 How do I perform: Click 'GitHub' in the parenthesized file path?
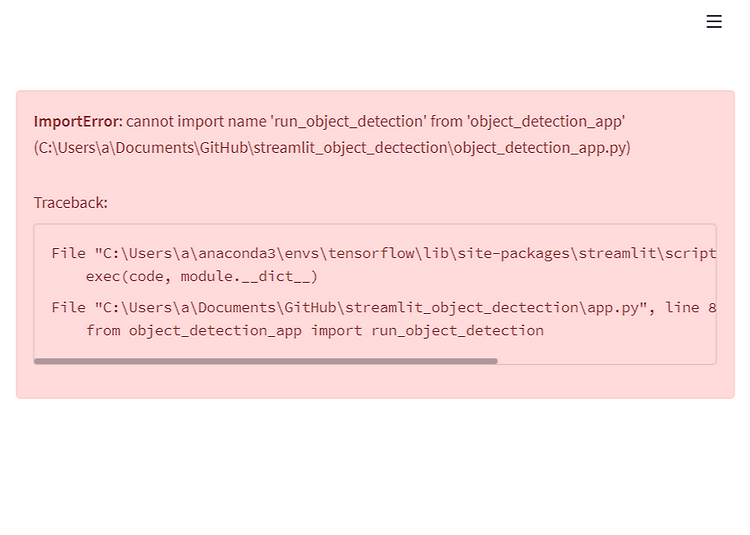click(223, 148)
